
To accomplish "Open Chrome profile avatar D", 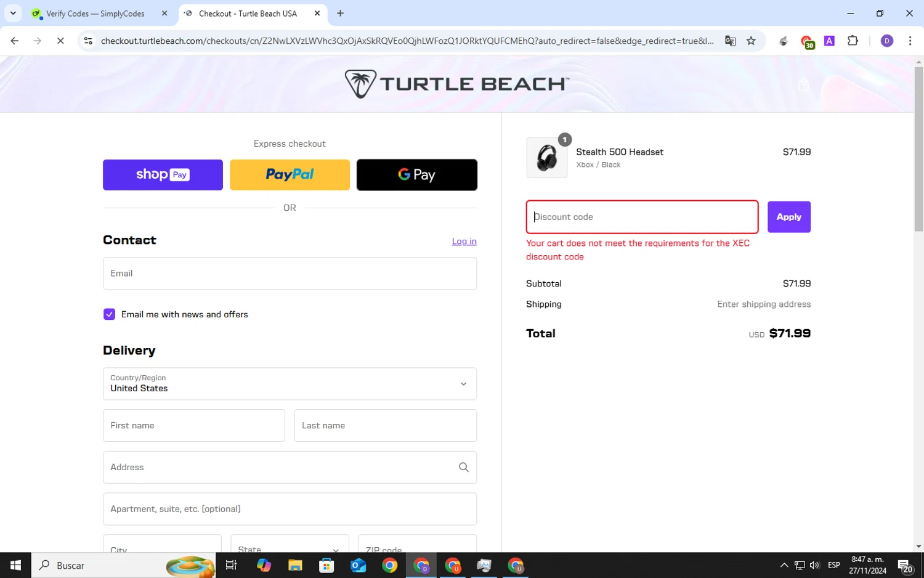I will pyautogui.click(x=887, y=41).
